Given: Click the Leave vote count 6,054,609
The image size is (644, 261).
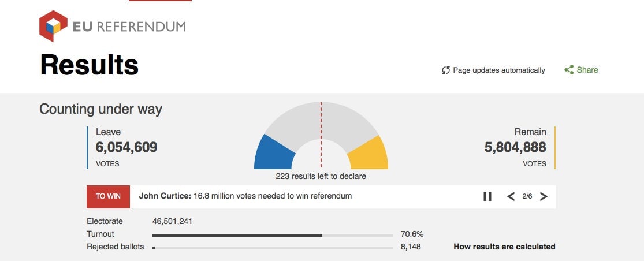Looking at the screenshot, I should (x=126, y=147).
